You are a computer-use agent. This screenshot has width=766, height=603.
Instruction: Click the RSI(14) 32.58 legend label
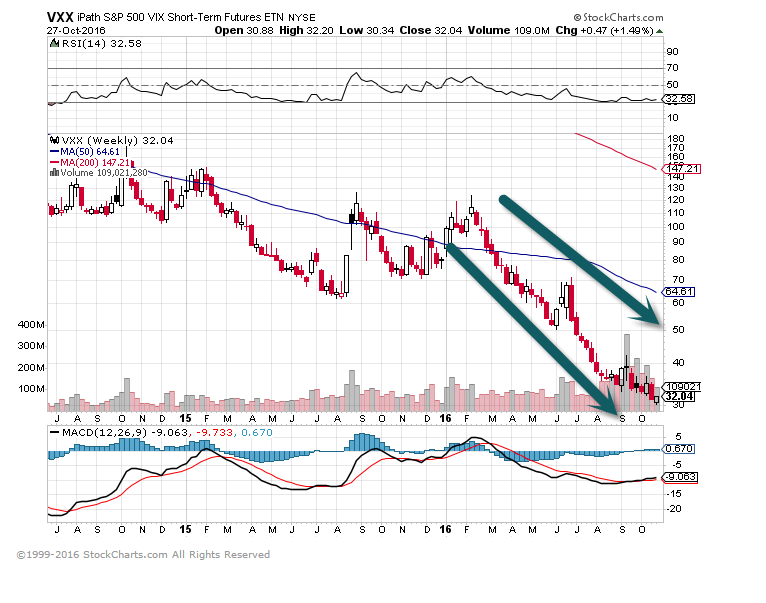click(x=102, y=43)
